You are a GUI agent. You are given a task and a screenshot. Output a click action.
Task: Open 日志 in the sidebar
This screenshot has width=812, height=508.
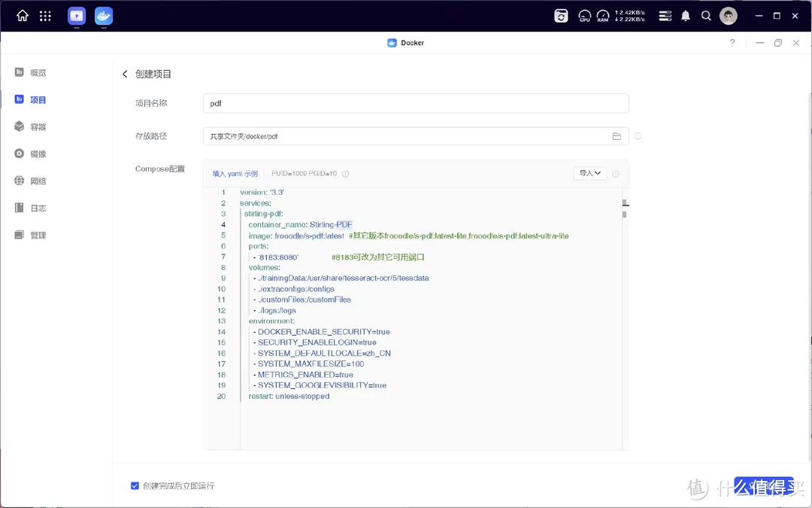[x=38, y=208]
